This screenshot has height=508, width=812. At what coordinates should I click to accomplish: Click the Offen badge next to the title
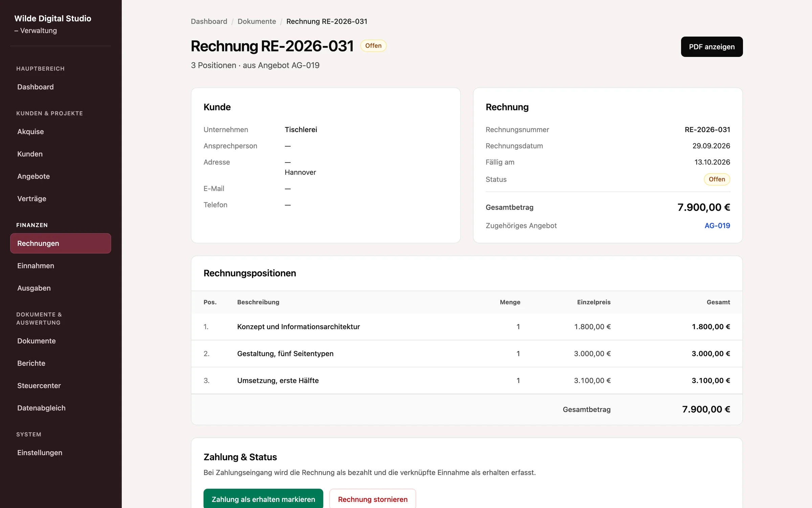tap(373, 46)
